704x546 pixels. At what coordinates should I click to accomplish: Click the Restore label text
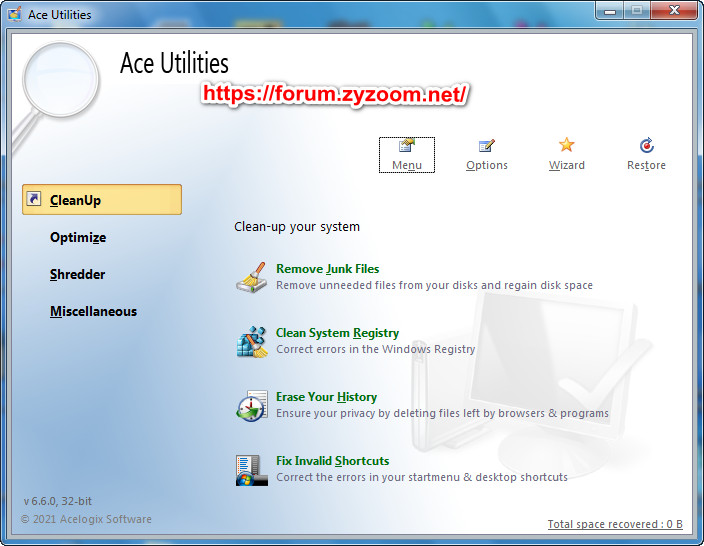tap(646, 165)
